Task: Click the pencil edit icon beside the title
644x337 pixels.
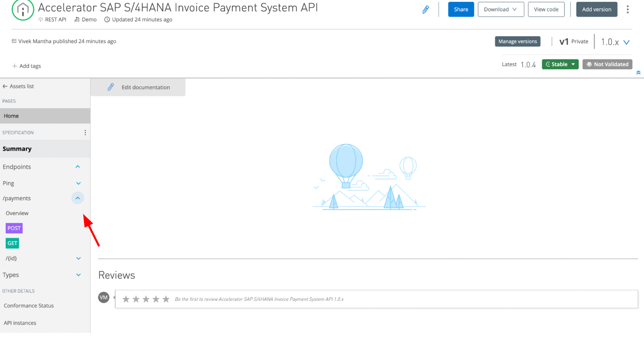Action: pos(425,10)
